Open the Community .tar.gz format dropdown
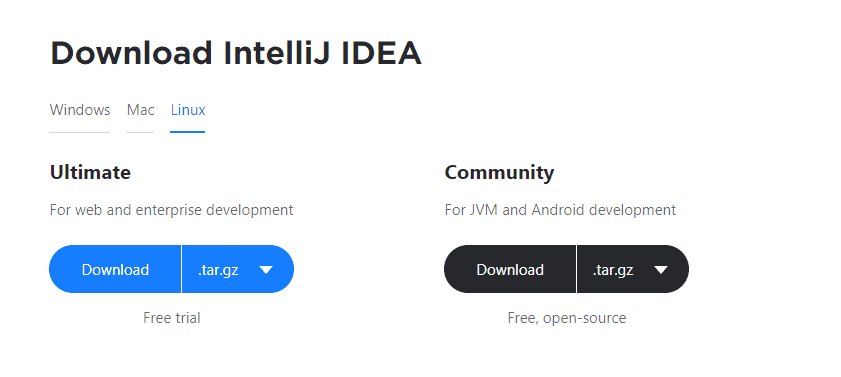The width and height of the screenshot is (841, 377). tap(633, 269)
